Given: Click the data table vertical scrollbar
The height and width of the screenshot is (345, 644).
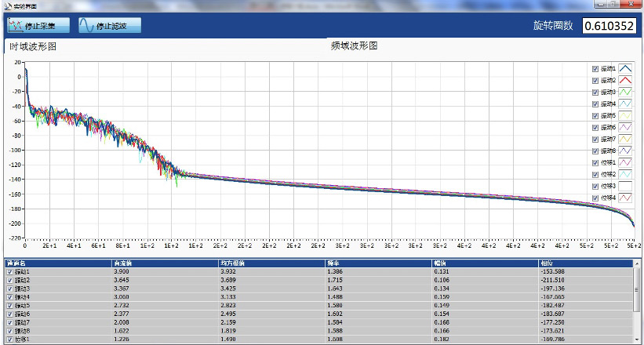Looking at the screenshot, I should (x=636, y=302).
